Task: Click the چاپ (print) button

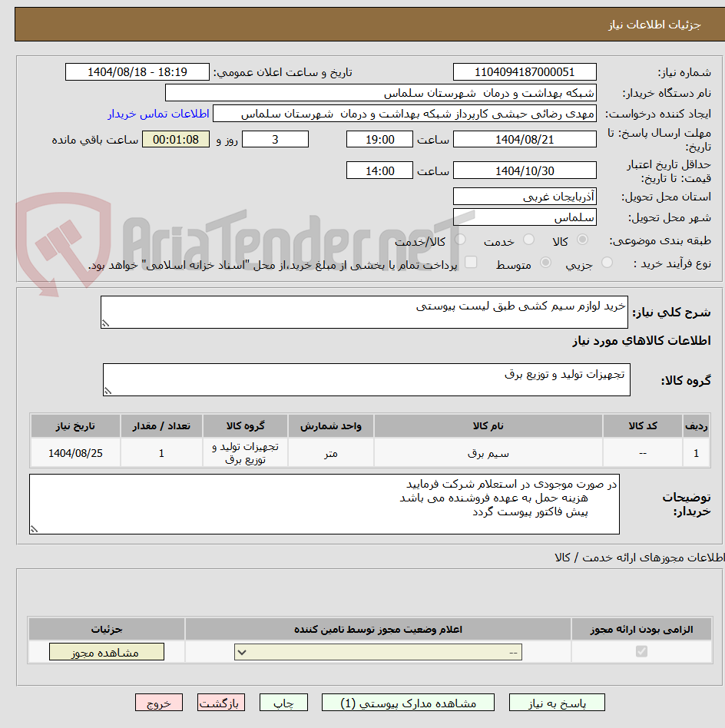Action: (283, 702)
